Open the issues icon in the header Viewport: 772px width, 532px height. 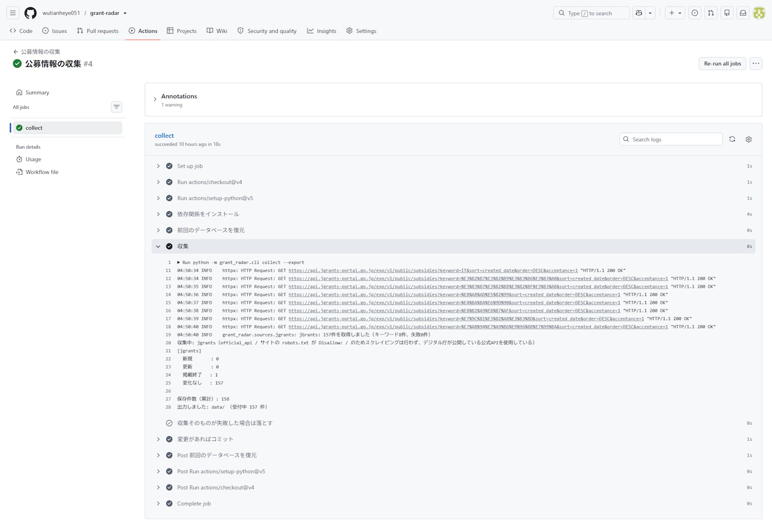[x=695, y=13]
